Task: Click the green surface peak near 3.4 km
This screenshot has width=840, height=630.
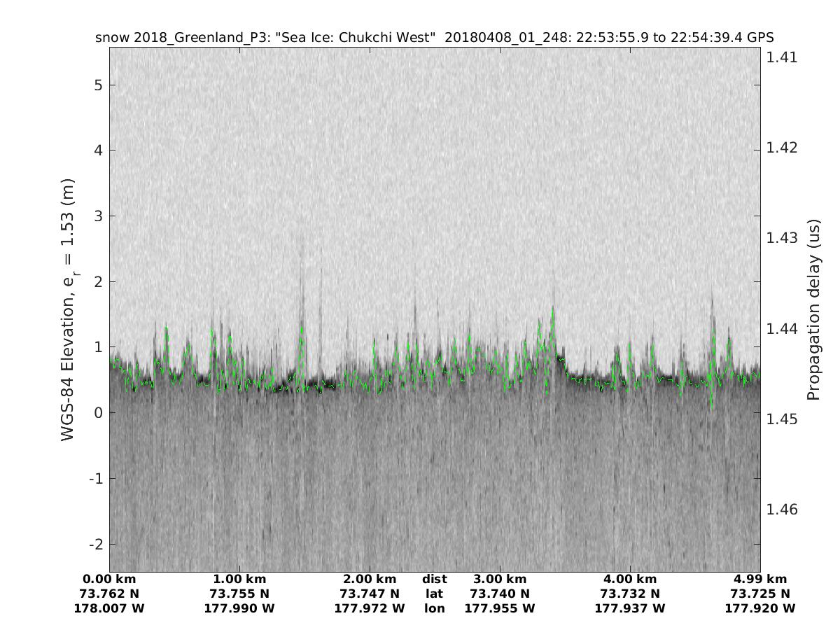Action: pos(552,309)
